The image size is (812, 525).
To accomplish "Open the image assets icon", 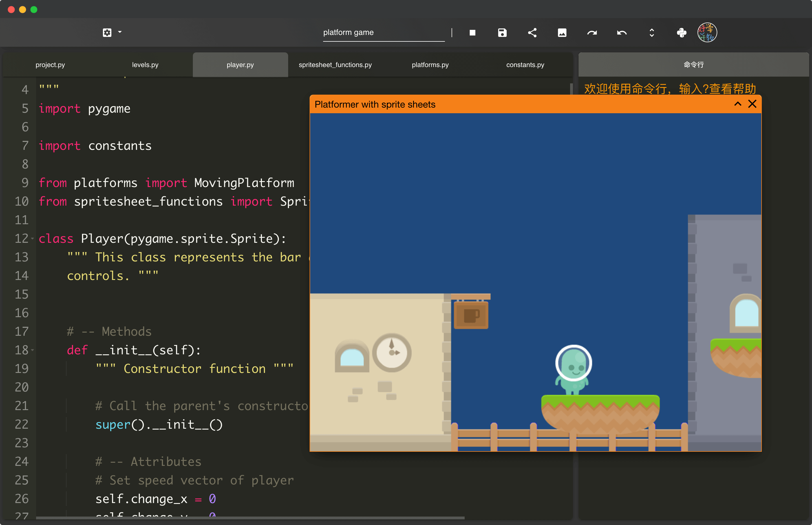I will tap(562, 33).
